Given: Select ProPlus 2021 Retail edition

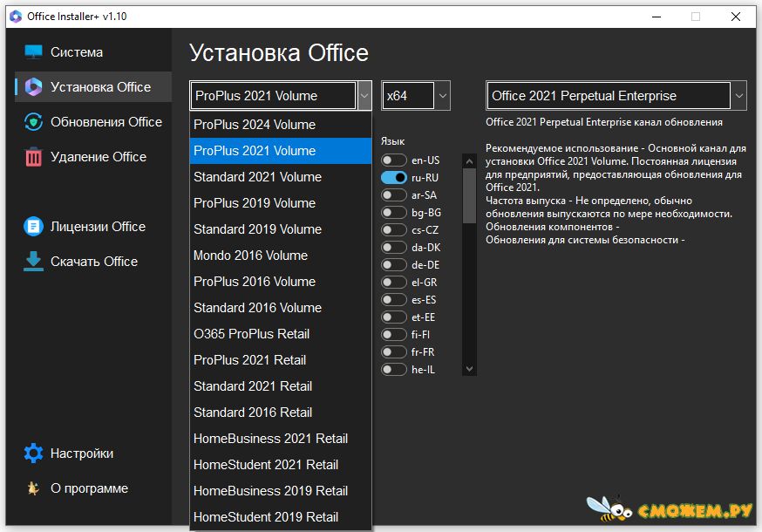Looking at the screenshot, I should click(281, 360).
